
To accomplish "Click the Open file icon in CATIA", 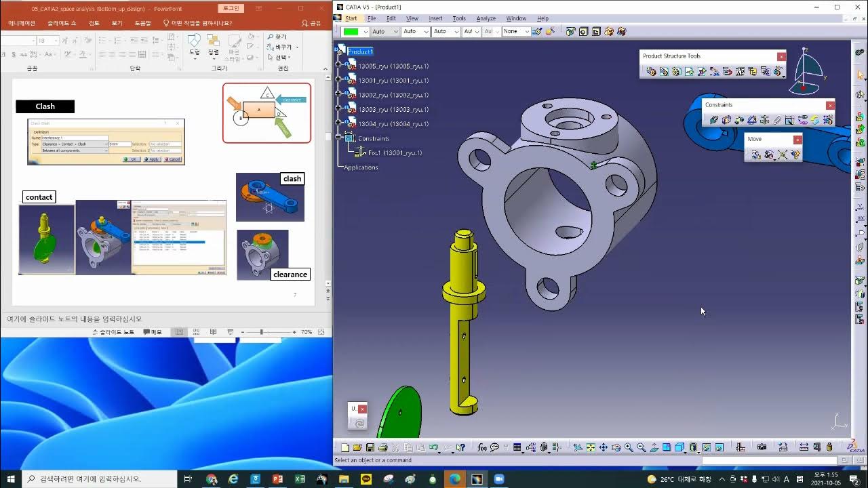I will pyautogui.click(x=357, y=447).
